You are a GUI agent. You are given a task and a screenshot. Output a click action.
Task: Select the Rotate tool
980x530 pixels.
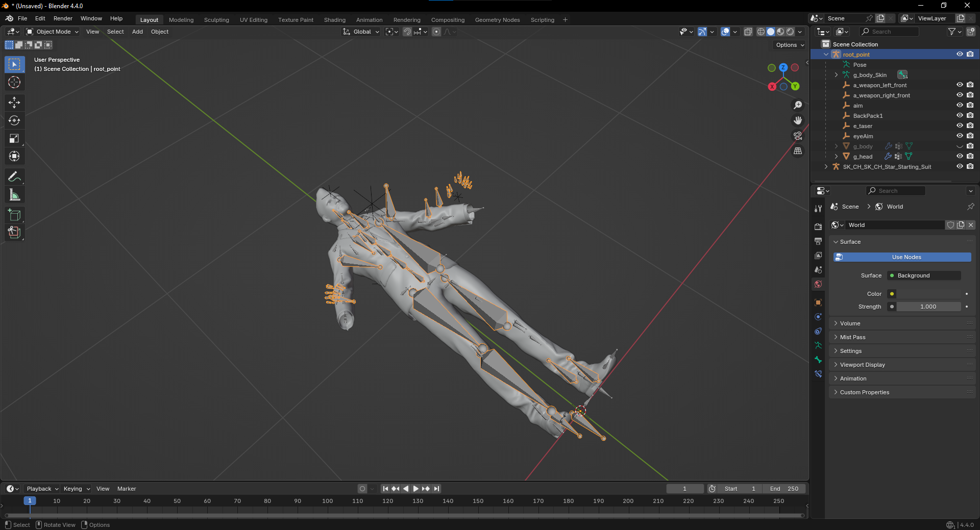[14, 120]
